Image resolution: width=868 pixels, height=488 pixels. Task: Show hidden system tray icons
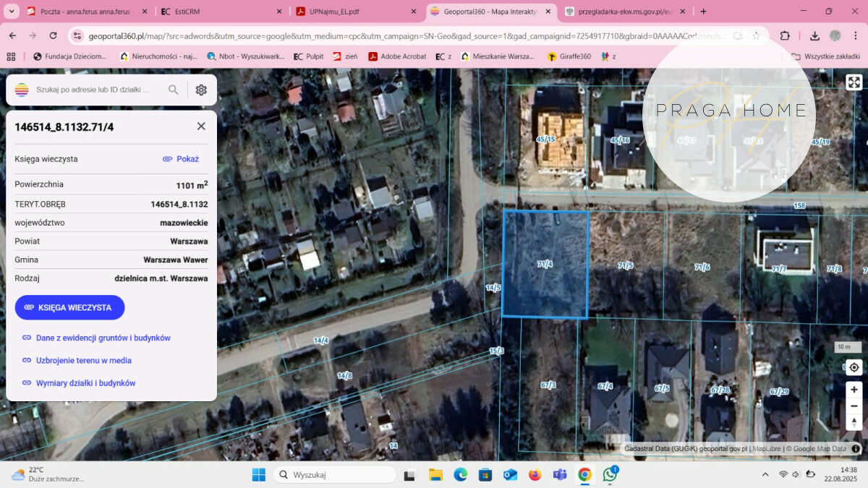tap(765, 474)
